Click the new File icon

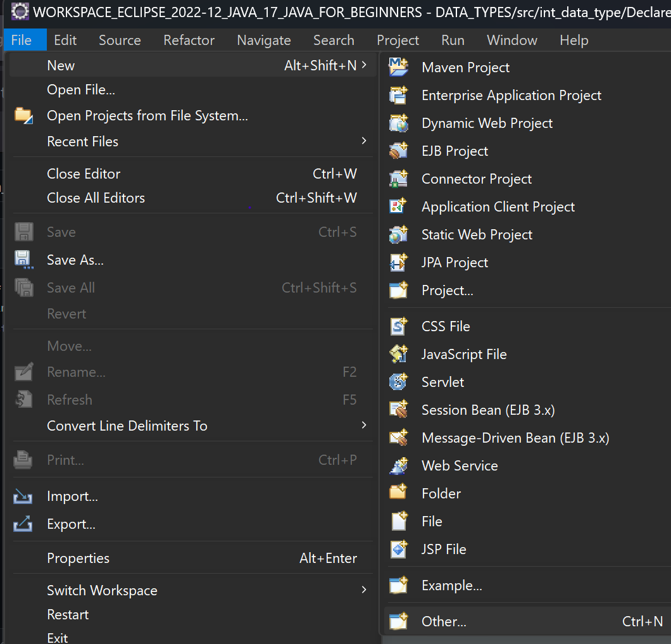pos(398,521)
